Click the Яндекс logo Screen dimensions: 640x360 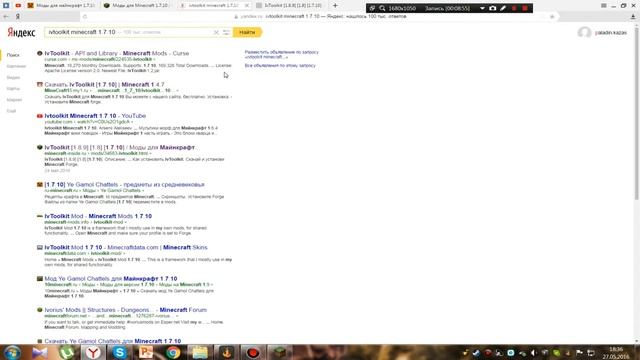tap(21, 33)
